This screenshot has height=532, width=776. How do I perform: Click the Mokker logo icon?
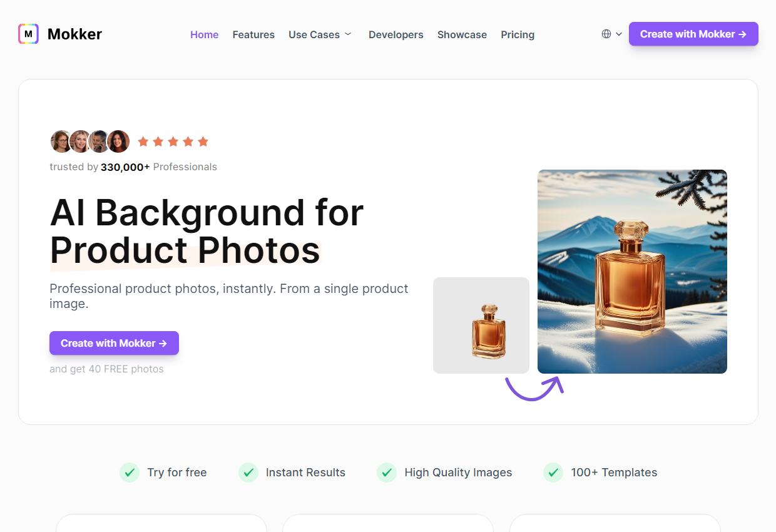29,34
